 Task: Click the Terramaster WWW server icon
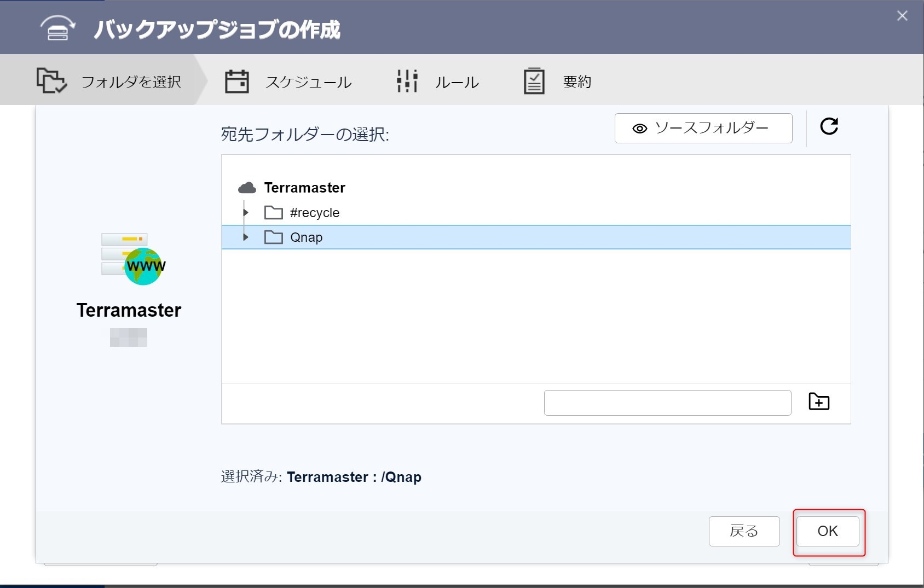click(133, 259)
